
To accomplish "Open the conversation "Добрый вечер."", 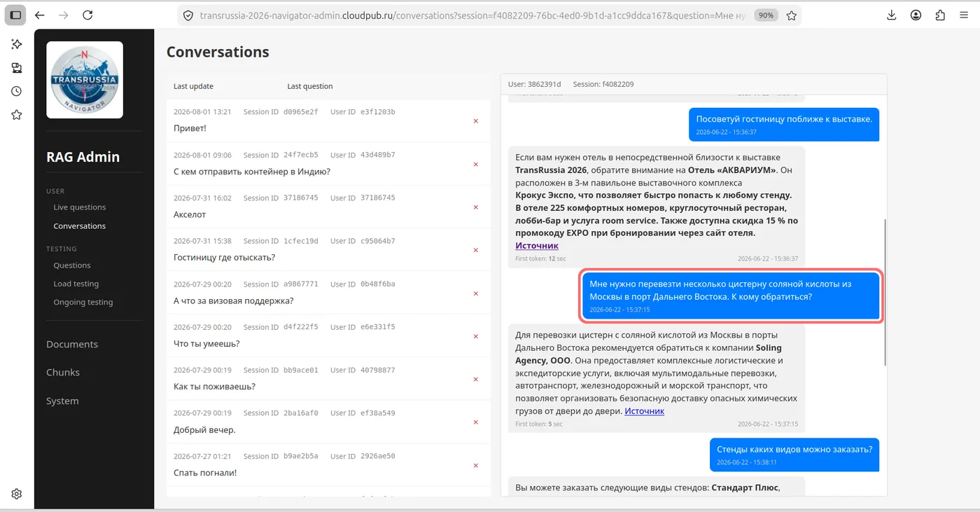I will point(328,422).
